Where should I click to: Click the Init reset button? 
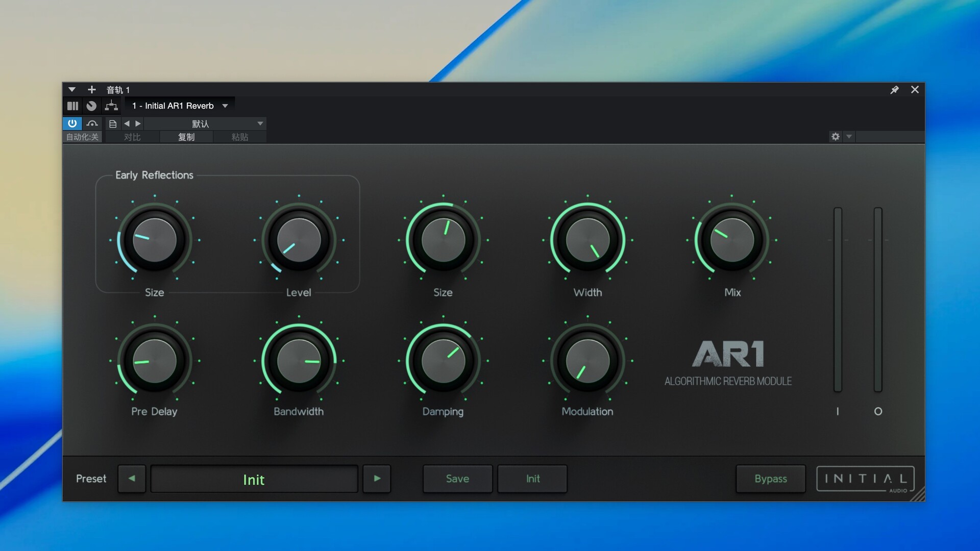tap(532, 479)
